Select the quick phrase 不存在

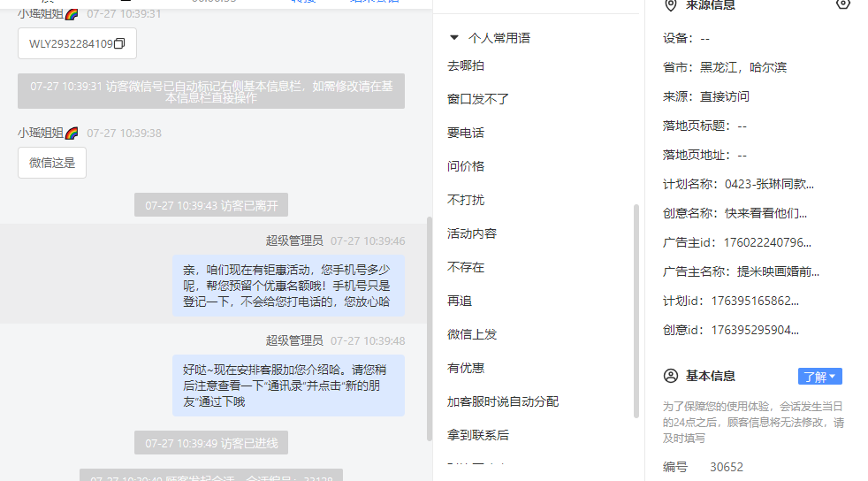click(466, 267)
